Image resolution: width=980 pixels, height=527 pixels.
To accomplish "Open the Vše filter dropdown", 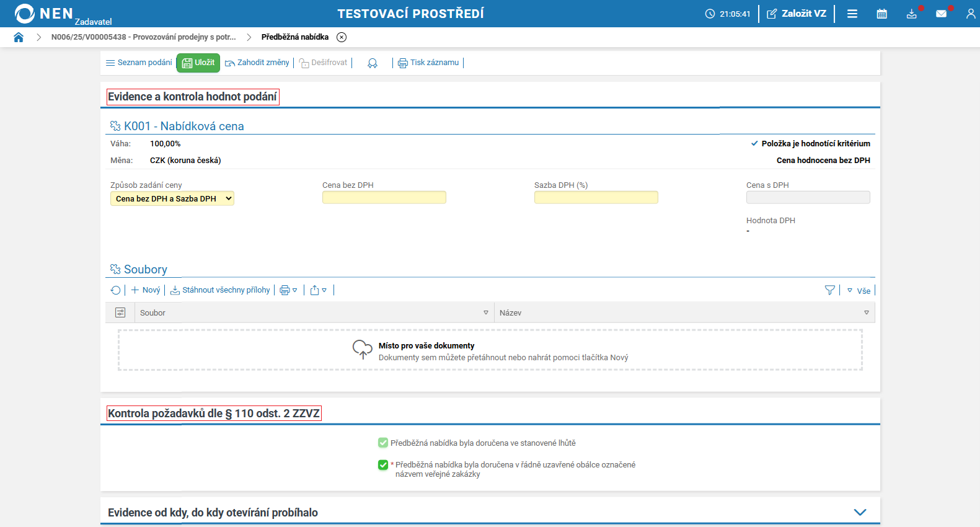I will (x=859, y=291).
